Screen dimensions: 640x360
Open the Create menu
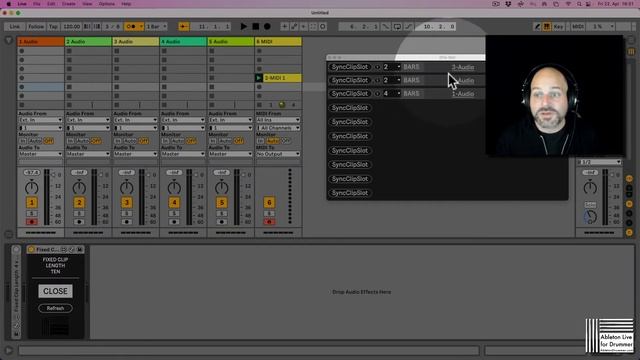[69, 4]
